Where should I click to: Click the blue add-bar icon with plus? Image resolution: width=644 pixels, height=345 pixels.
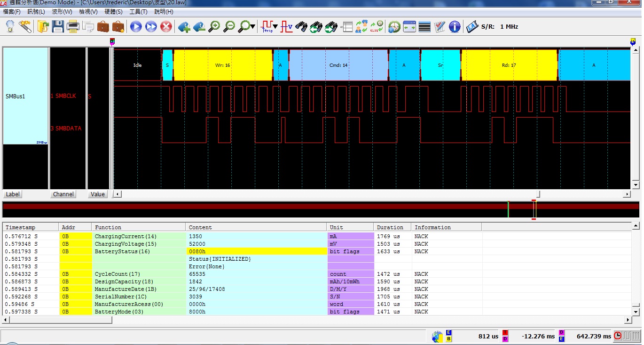point(184,26)
